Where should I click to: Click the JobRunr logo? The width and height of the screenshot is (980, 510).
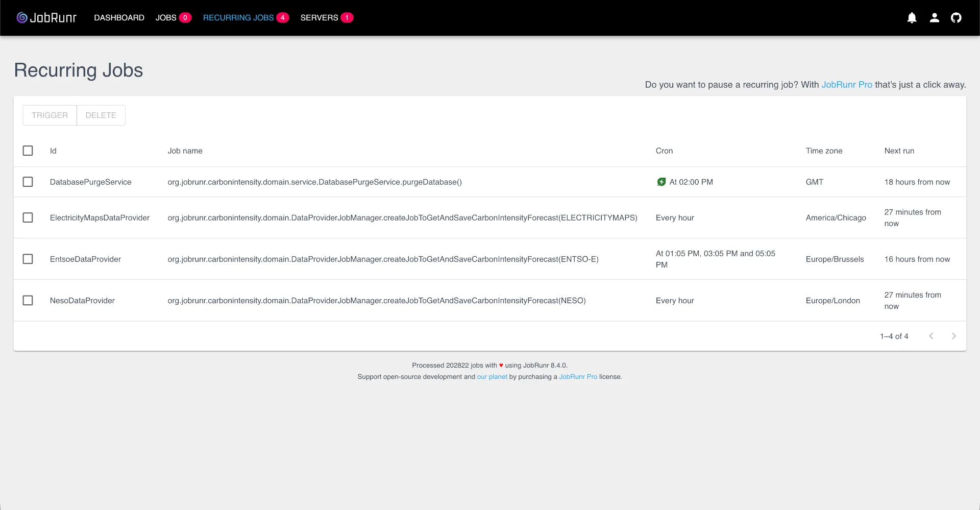(x=46, y=18)
